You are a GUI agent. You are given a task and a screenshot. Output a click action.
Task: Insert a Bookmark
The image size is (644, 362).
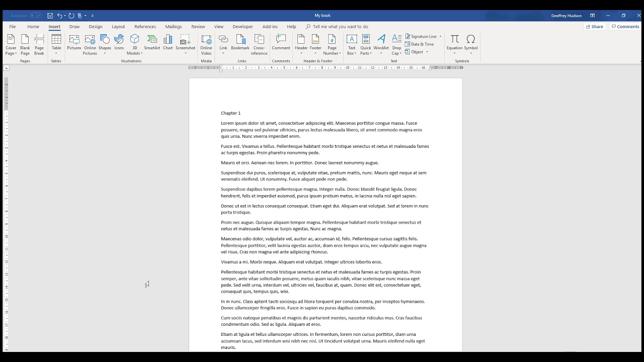(x=240, y=42)
